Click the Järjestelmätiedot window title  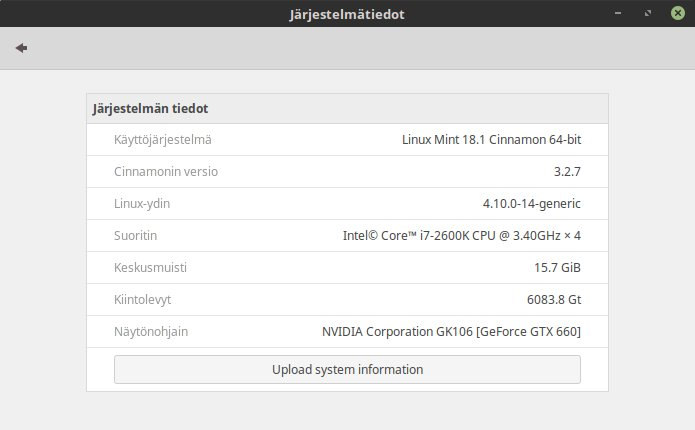(x=348, y=14)
